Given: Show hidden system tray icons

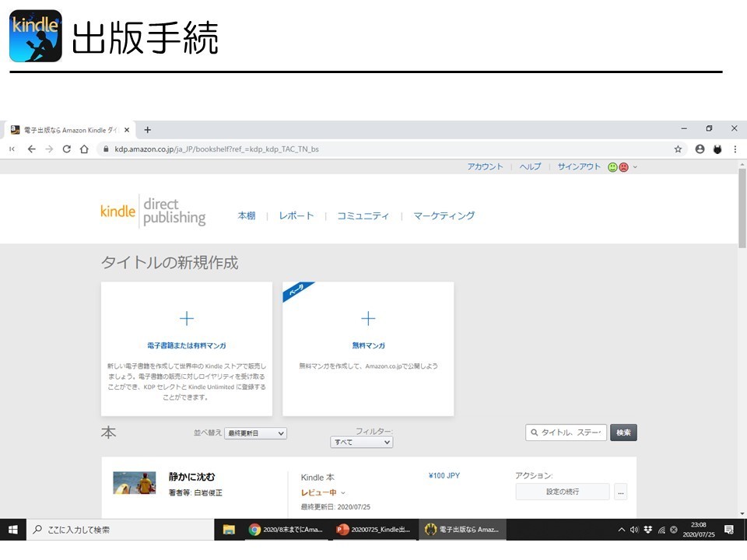Looking at the screenshot, I should [x=621, y=530].
